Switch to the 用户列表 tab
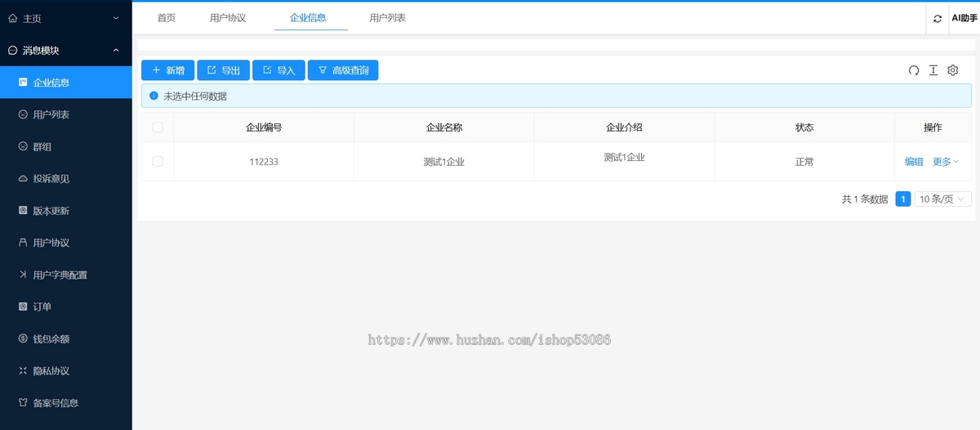This screenshot has width=980, height=430. pyautogui.click(x=388, y=18)
